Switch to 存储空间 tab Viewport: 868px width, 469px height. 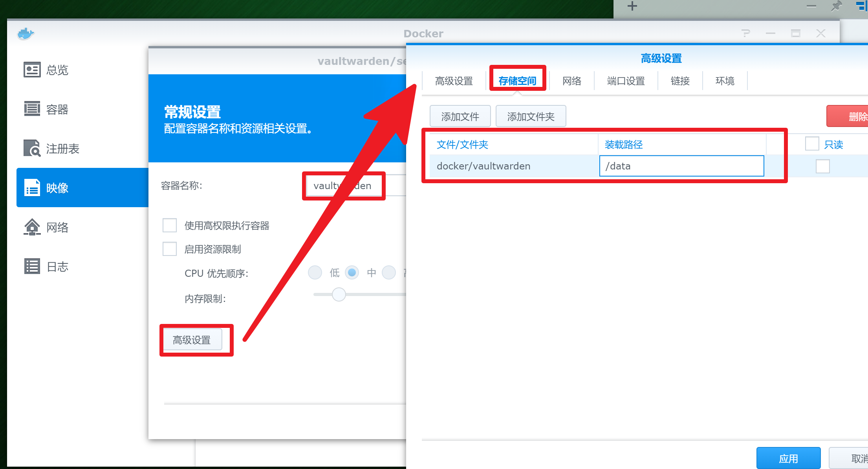(x=518, y=81)
